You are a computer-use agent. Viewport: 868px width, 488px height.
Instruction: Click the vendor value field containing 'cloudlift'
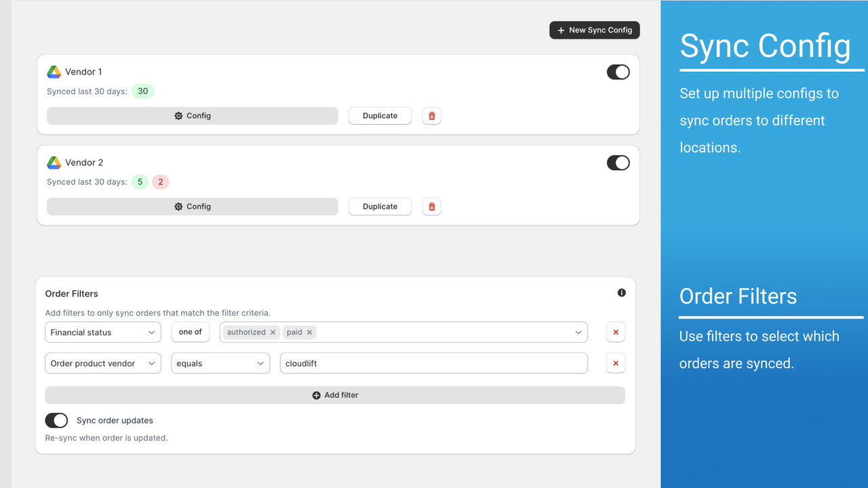click(434, 363)
